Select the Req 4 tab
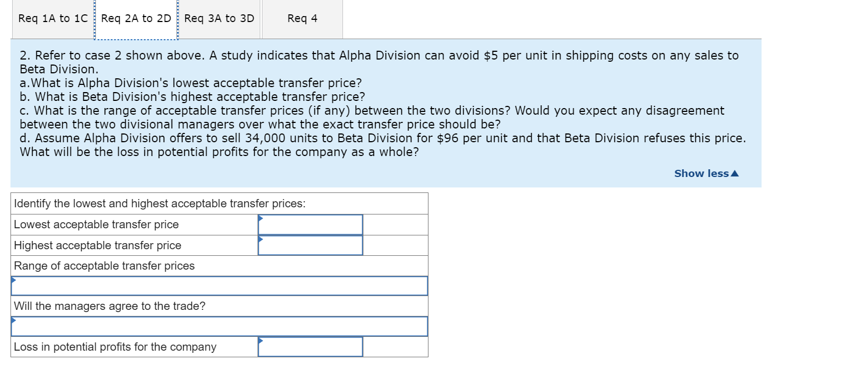 click(x=301, y=18)
